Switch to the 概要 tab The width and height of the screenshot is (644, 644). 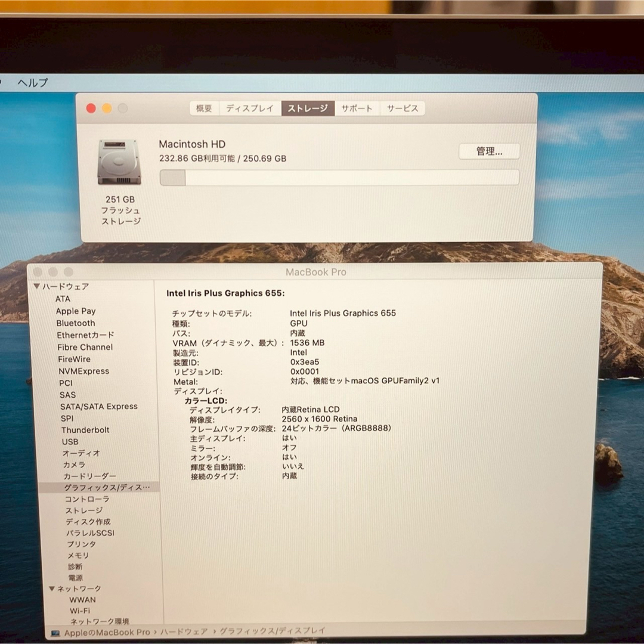204,109
